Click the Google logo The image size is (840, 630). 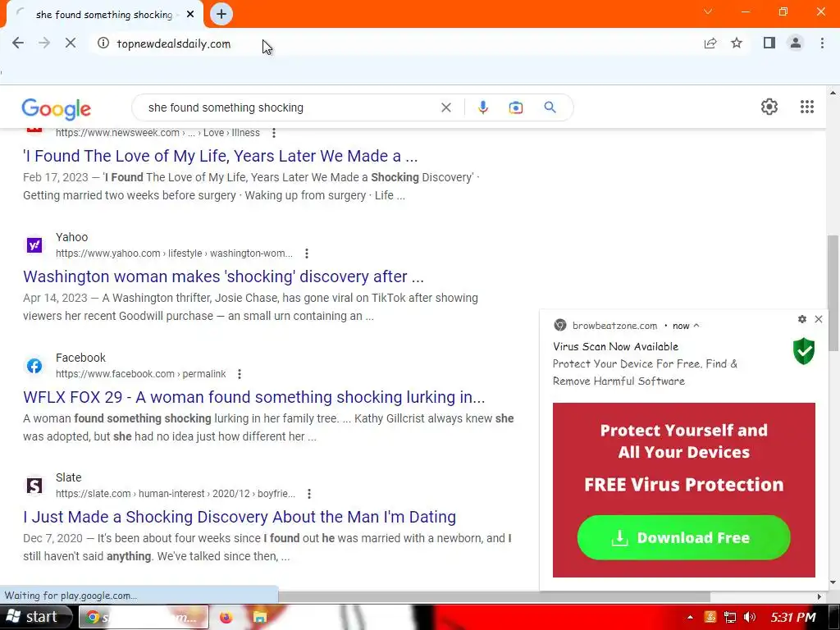(x=57, y=109)
